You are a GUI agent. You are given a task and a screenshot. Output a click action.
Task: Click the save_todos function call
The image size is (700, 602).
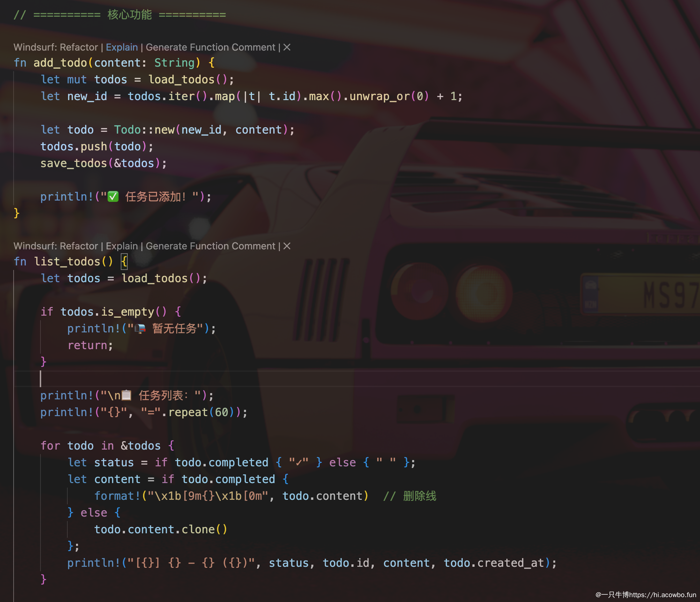74,163
